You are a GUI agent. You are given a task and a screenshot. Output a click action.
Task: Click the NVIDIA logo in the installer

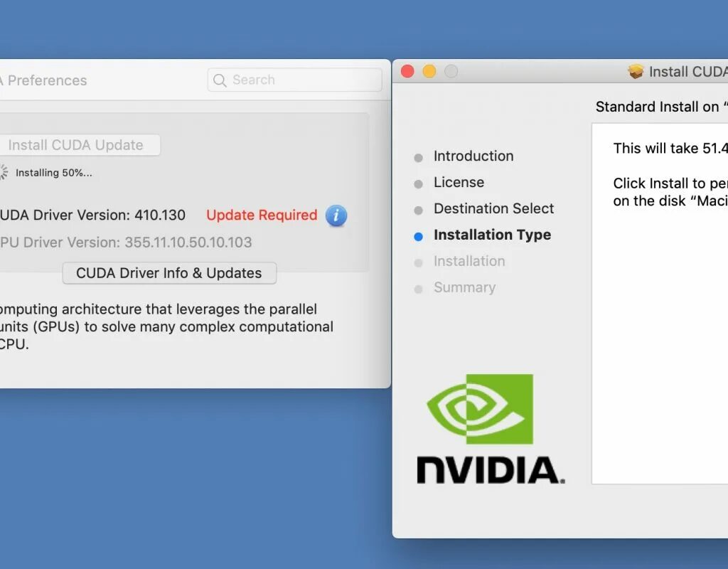pos(491,429)
